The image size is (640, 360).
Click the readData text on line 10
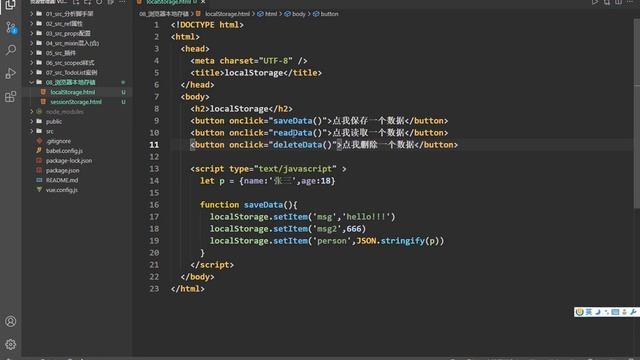point(292,133)
